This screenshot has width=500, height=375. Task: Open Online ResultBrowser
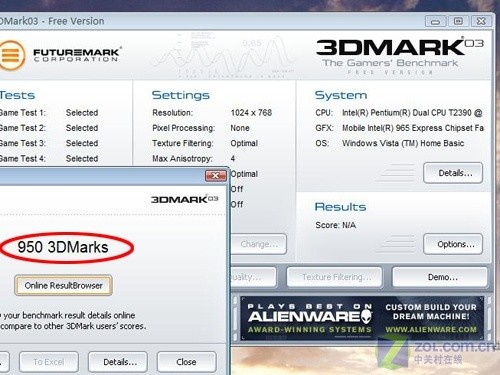[63, 285]
